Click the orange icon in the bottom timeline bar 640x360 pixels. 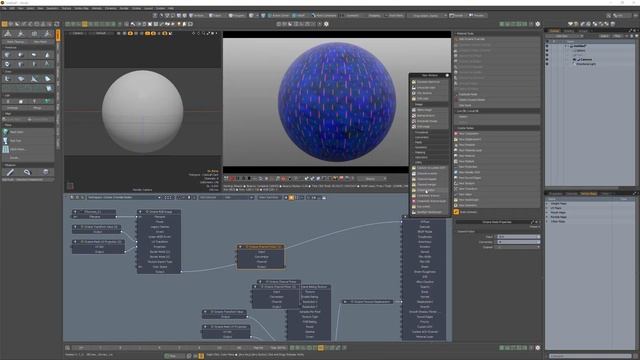pos(321,348)
